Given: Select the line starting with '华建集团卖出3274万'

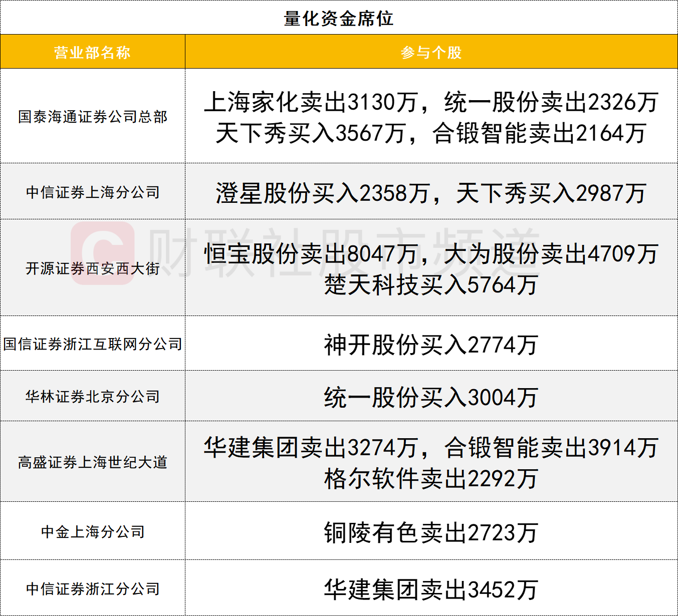Looking at the screenshot, I should tap(431, 448).
